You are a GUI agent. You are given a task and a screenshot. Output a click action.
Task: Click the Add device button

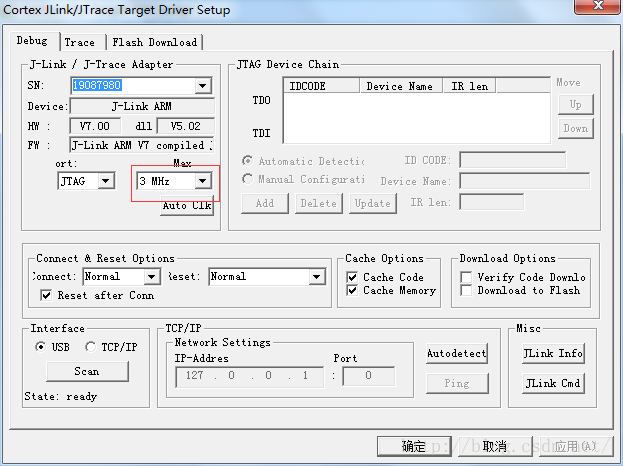[x=265, y=203]
